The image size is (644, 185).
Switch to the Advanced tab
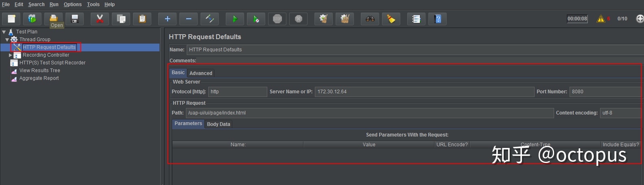tap(201, 73)
